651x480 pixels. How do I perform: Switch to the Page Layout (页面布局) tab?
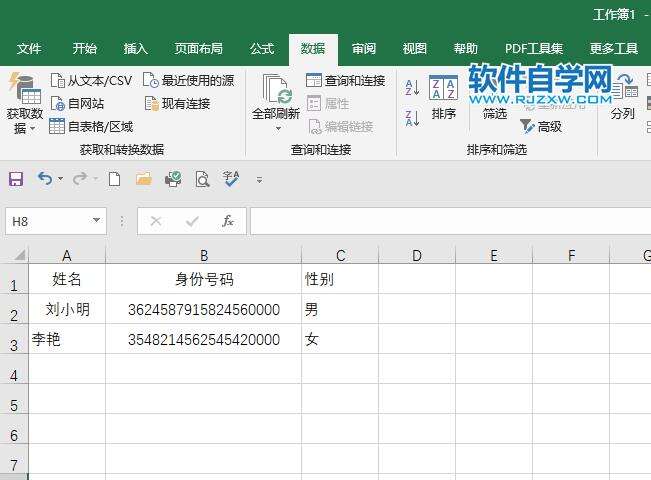[198, 49]
